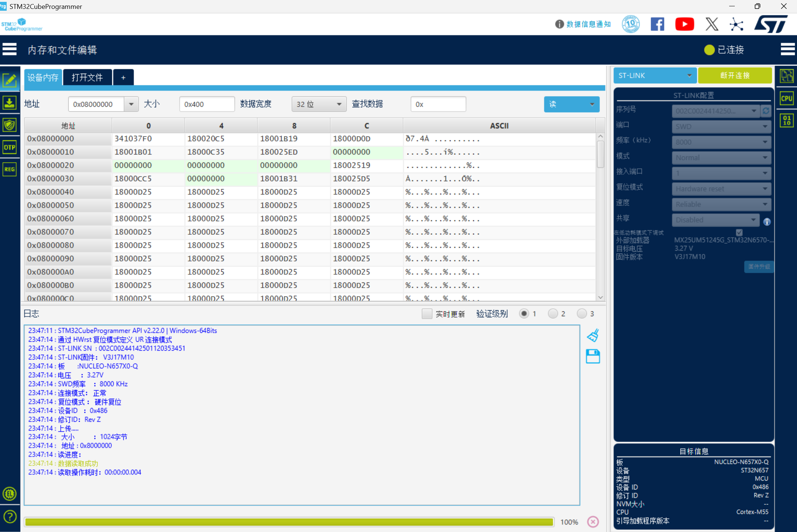Open the 数据宽度 32 位 dropdown
797x532 pixels.
[x=319, y=104]
